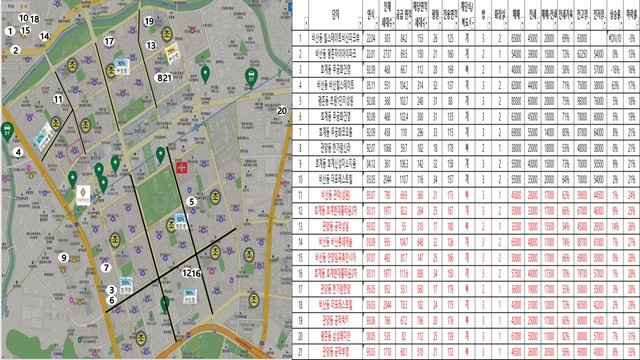640x360 pixels.
Task: Select the row number 16 cell
Action: tap(301, 273)
